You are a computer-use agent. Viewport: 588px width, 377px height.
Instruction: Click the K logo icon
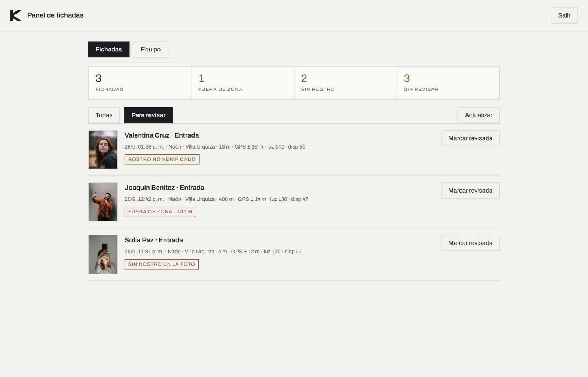(x=15, y=15)
